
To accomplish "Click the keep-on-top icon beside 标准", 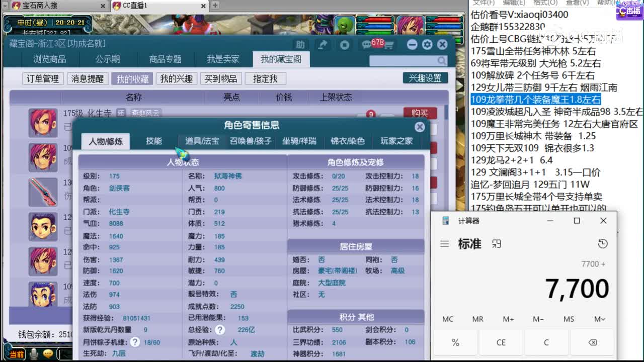I will (x=496, y=243).
